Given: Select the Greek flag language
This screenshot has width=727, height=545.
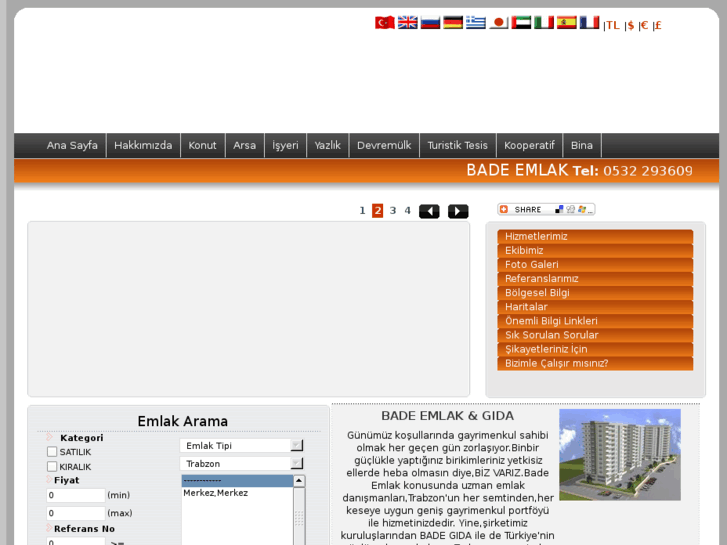Looking at the screenshot, I should tap(476, 22).
